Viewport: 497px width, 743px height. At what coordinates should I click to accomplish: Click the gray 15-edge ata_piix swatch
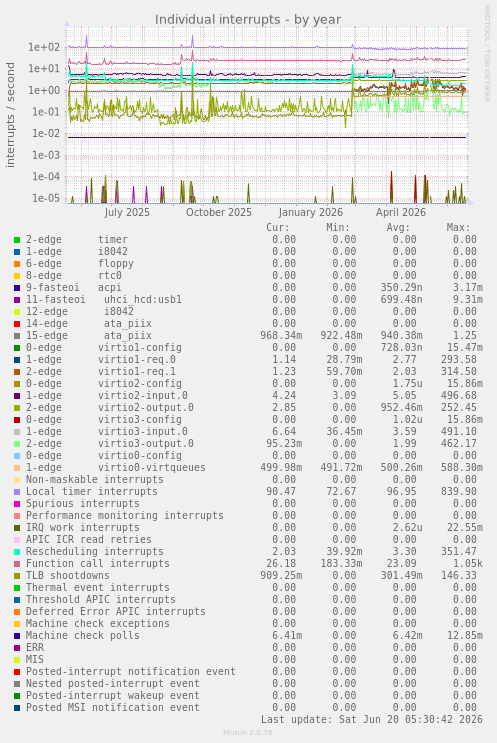(x=17, y=336)
